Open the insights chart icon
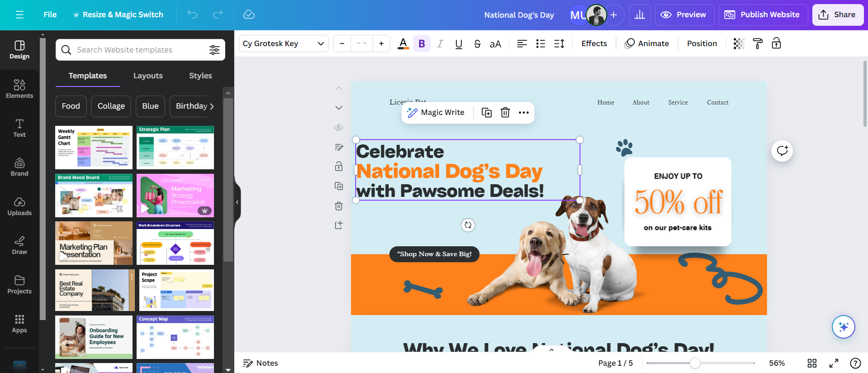The image size is (868, 373). tap(640, 15)
